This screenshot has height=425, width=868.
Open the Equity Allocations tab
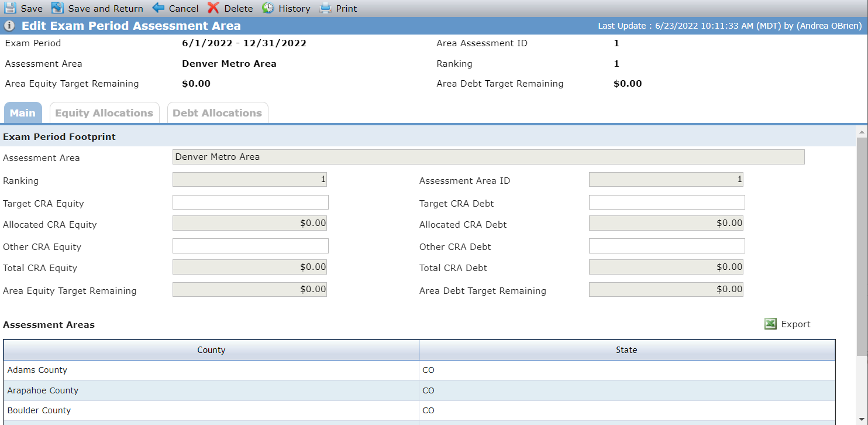point(104,113)
